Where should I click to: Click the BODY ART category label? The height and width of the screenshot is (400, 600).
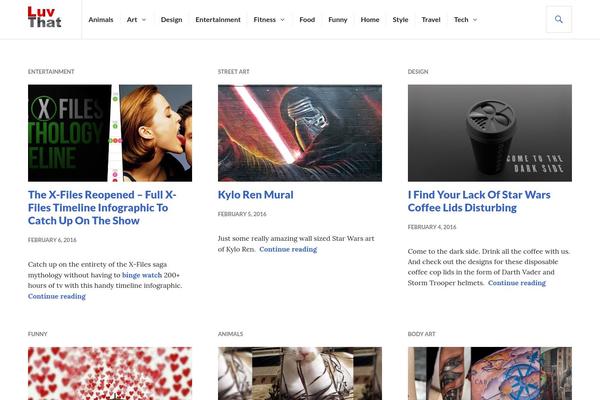(421, 334)
